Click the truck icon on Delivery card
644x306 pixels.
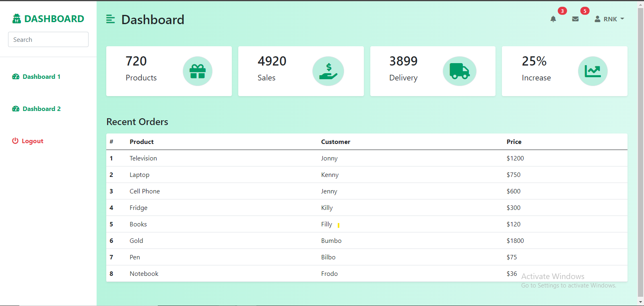point(460,71)
